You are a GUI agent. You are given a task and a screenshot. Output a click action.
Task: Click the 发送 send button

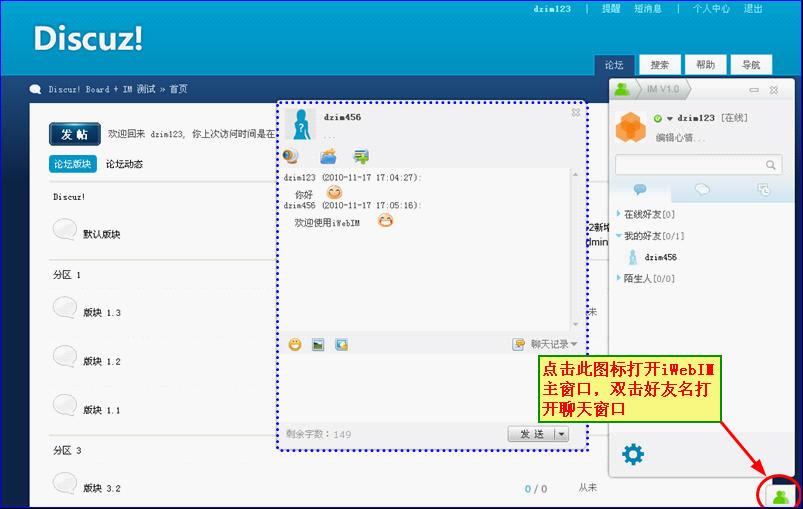pyautogui.click(x=532, y=434)
